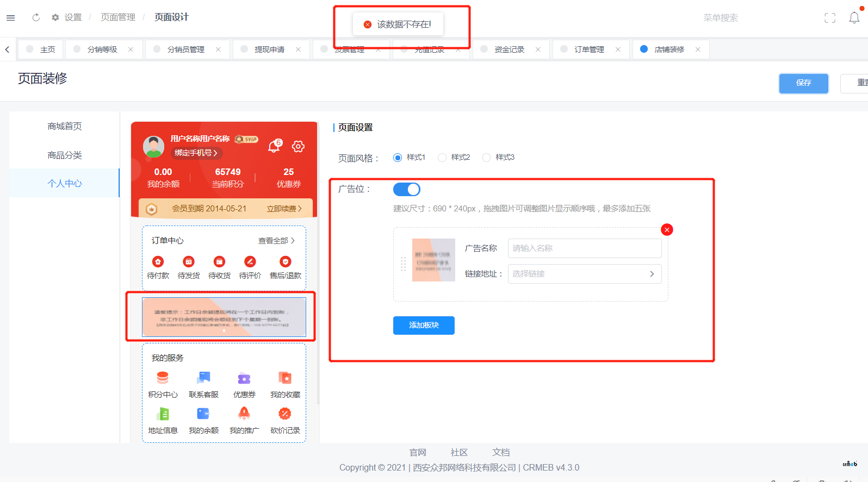Click the settings gear in user preview
The width and height of the screenshot is (868, 482).
click(x=298, y=146)
